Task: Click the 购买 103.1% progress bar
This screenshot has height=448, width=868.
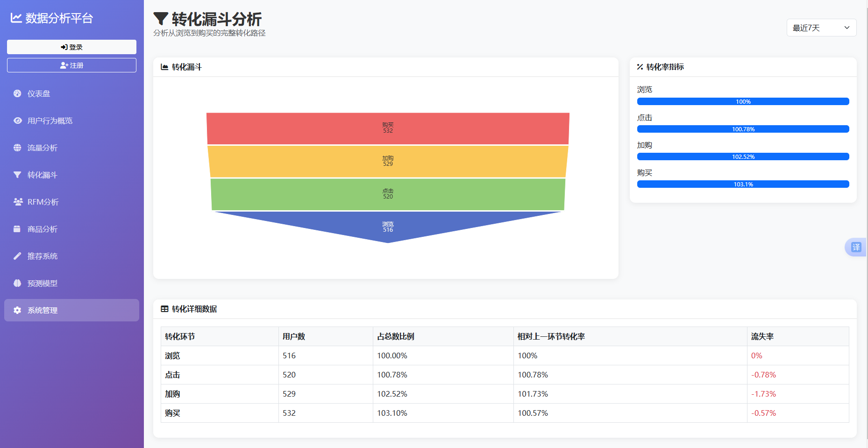Action: (x=743, y=184)
